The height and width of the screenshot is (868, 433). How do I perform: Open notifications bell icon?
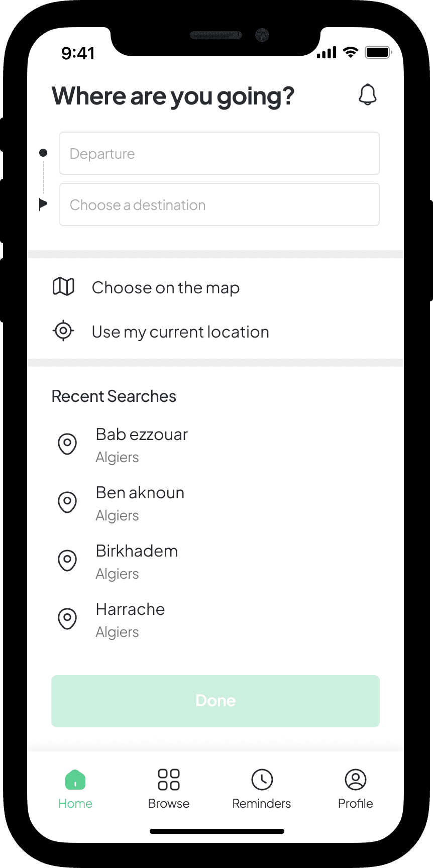(x=368, y=94)
